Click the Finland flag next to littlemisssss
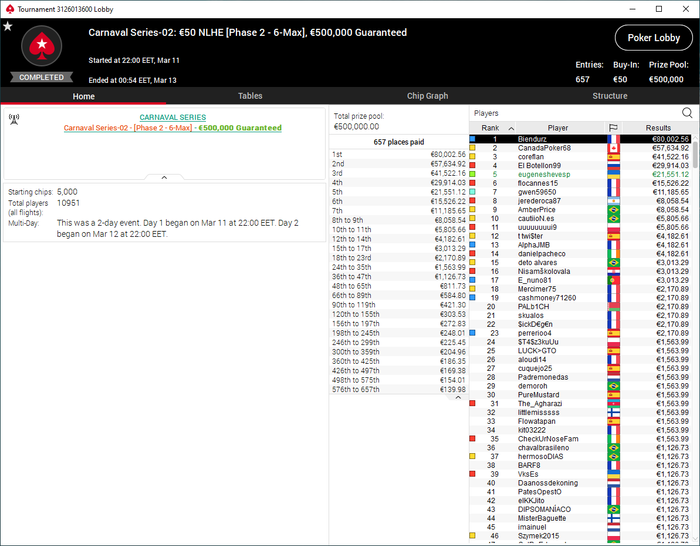The image size is (700, 546). coord(614,413)
